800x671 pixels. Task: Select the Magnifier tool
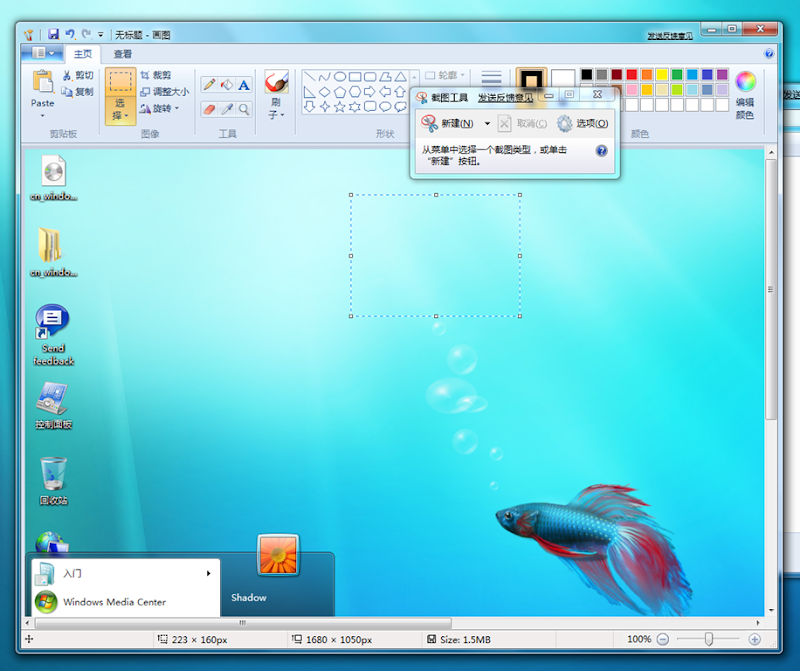pyautogui.click(x=244, y=109)
